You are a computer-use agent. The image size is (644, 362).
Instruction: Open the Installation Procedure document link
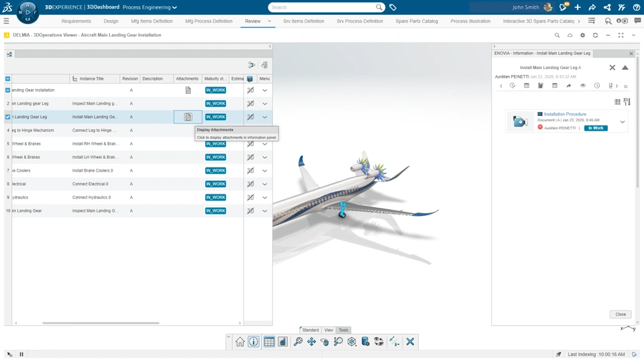coord(565,114)
